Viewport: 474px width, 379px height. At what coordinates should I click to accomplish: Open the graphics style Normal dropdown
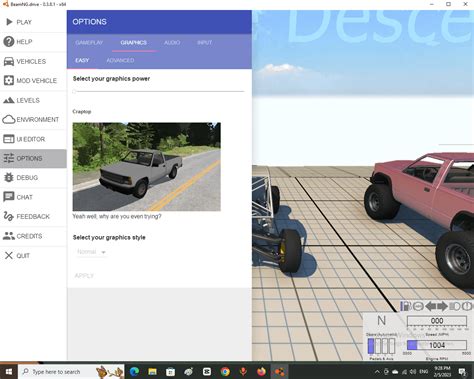(91, 252)
